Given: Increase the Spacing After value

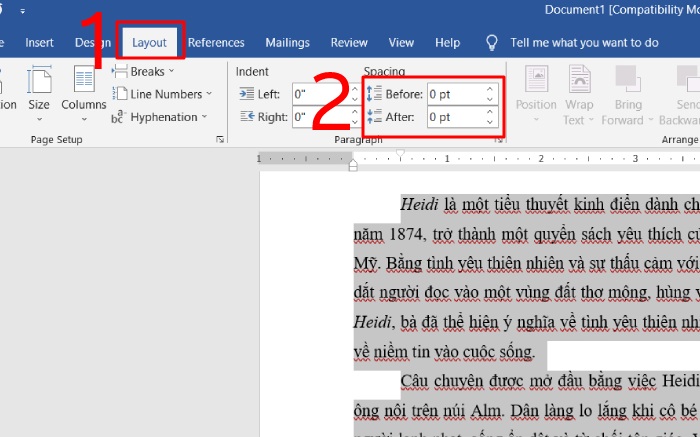Looking at the screenshot, I should point(489,112).
